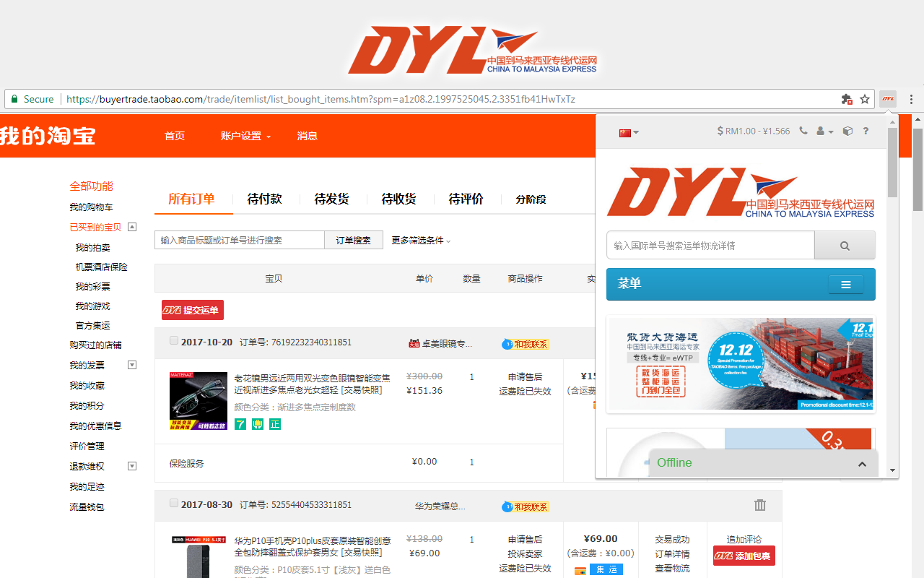
Task: Click the Tmall cat icon beside 卓美眼镜
Action: pyautogui.click(x=414, y=344)
